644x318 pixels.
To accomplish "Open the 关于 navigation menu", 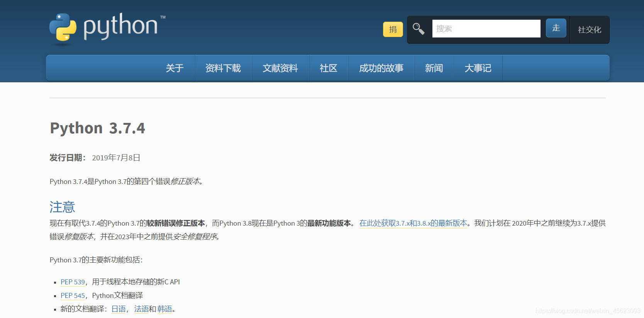I will click(x=175, y=68).
